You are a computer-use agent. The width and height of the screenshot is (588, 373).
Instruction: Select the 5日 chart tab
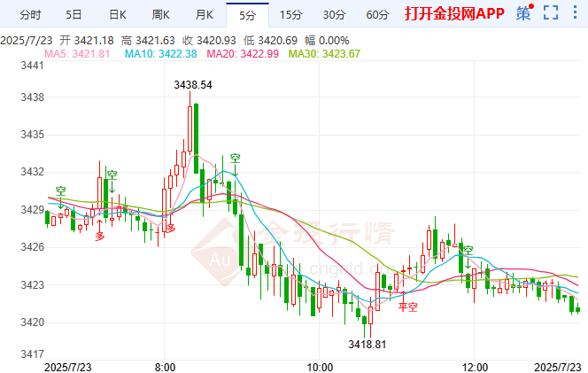click(x=73, y=15)
